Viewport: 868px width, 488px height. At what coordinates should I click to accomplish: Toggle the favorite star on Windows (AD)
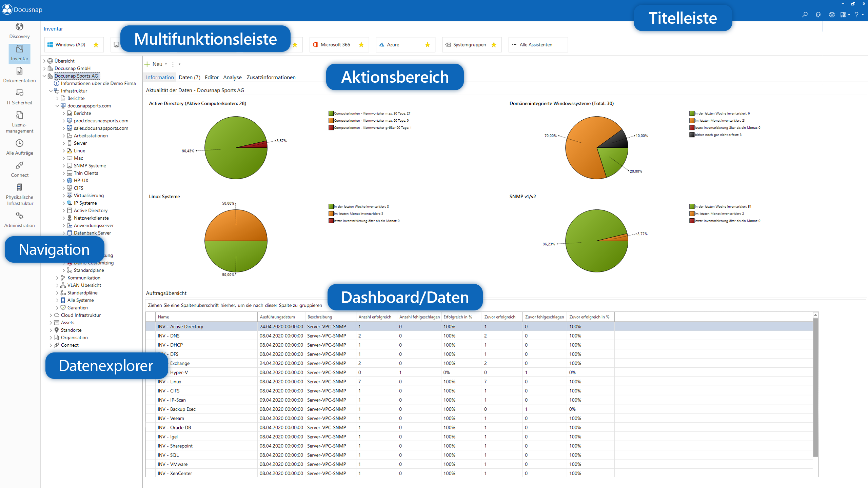[96, 45]
